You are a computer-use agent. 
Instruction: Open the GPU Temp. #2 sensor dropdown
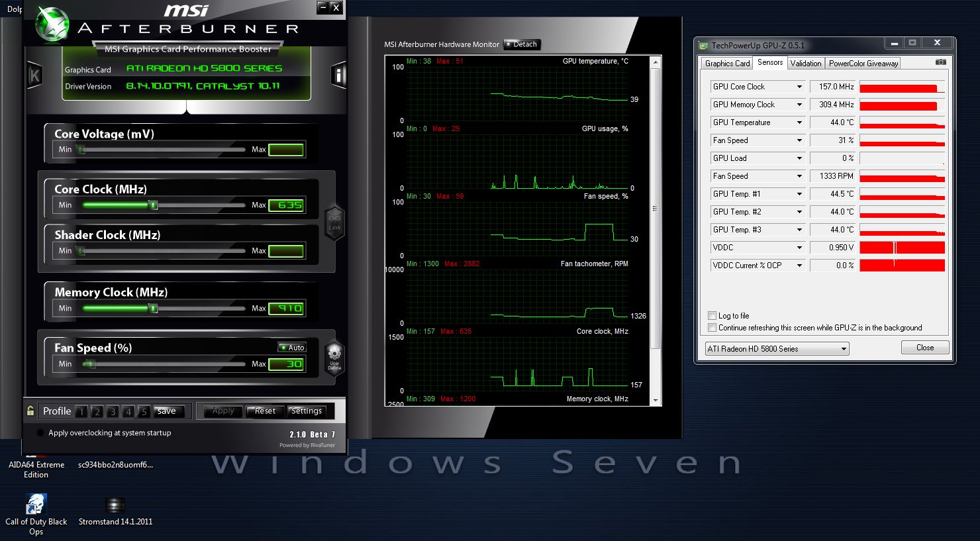pyautogui.click(x=758, y=212)
